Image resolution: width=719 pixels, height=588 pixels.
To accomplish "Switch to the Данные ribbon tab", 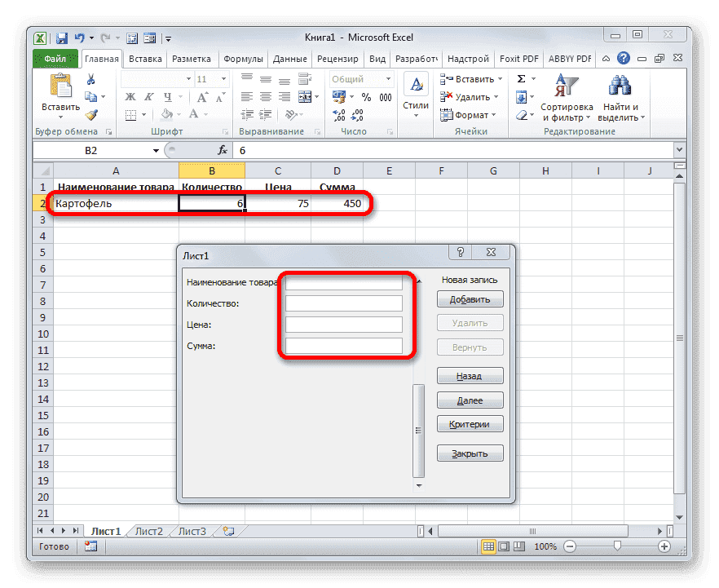I will [289, 58].
